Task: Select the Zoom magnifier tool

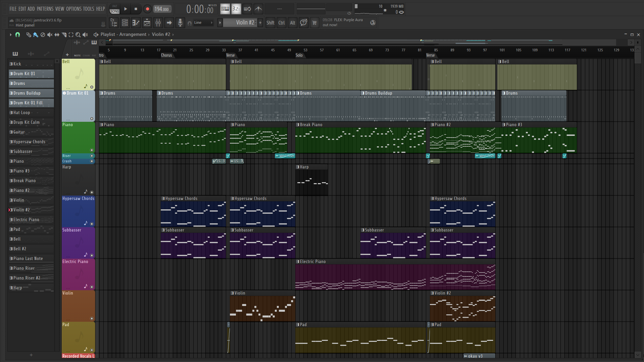Action: tap(78, 35)
